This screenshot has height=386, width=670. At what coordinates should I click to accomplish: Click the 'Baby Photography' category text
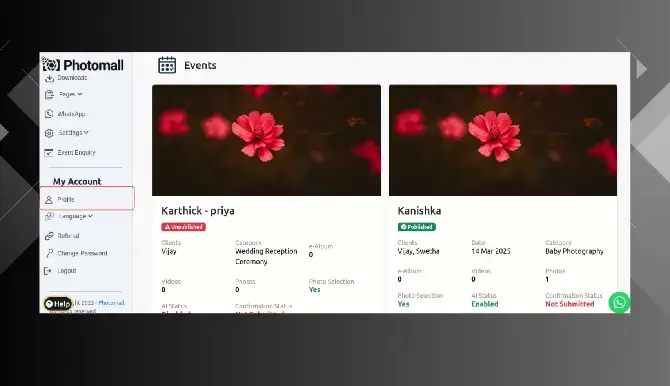tap(574, 251)
